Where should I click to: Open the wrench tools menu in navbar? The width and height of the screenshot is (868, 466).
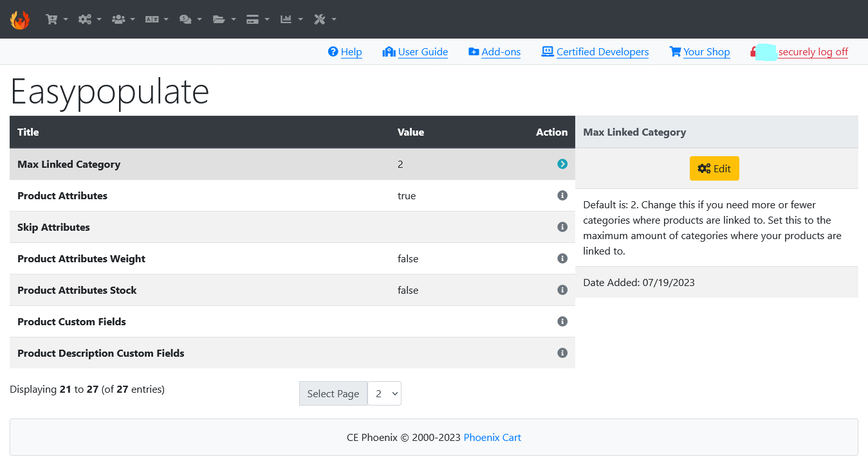click(x=325, y=19)
